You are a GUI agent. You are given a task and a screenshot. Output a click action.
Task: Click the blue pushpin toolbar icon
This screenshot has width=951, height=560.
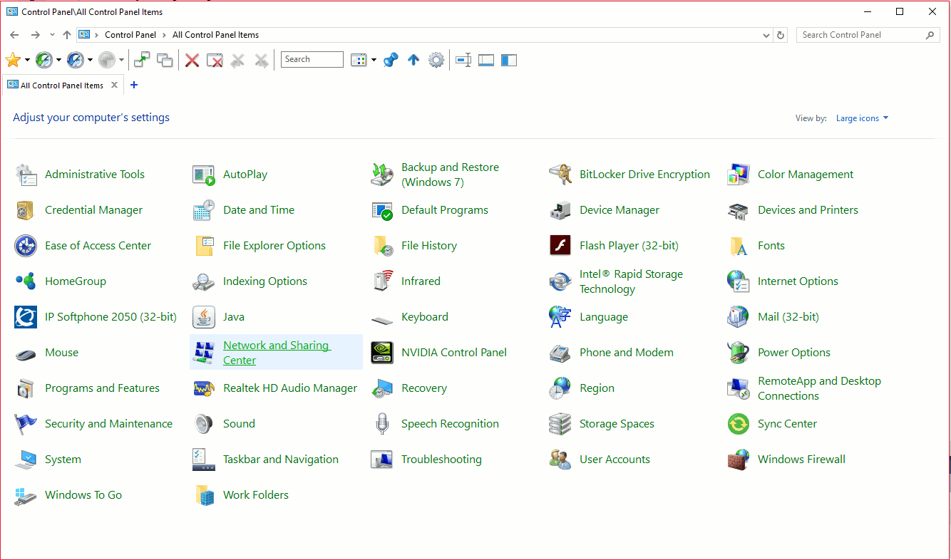click(x=390, y=61)
